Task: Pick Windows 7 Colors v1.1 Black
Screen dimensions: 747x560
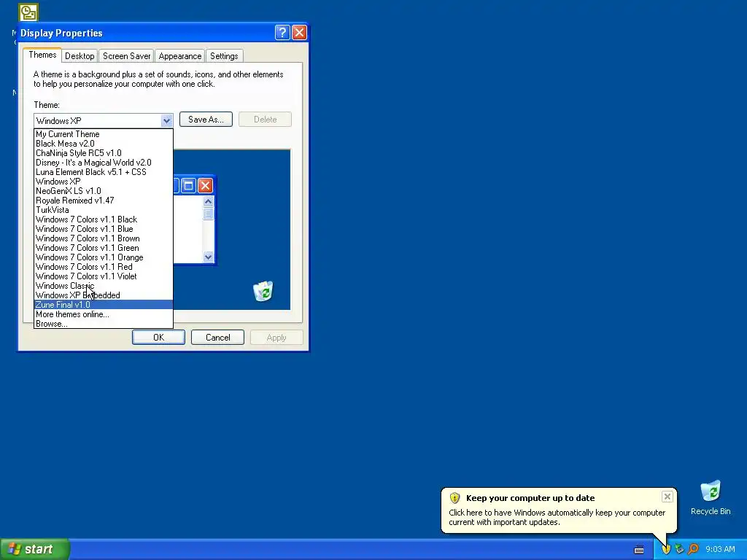Action: 104,219
